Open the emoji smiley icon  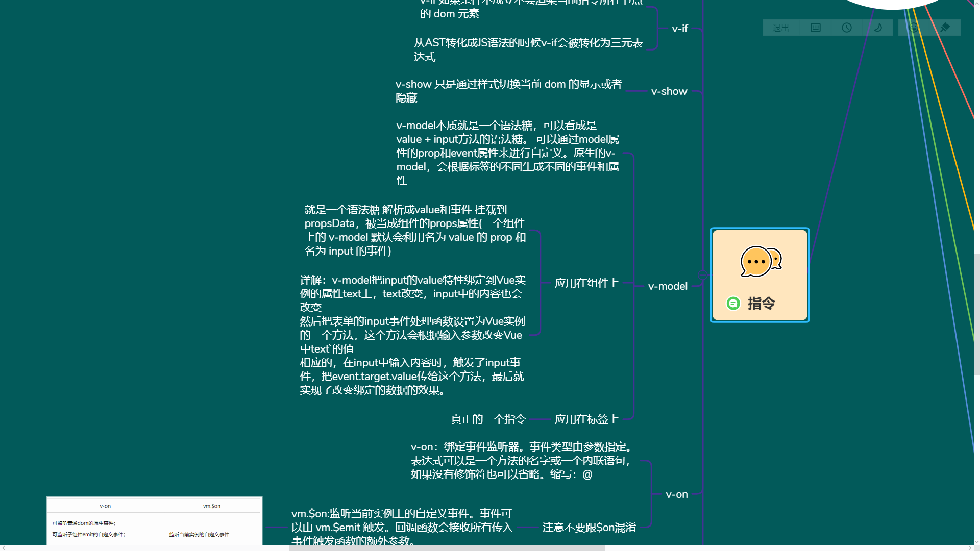pyautogui.click(x=914, y=28)
